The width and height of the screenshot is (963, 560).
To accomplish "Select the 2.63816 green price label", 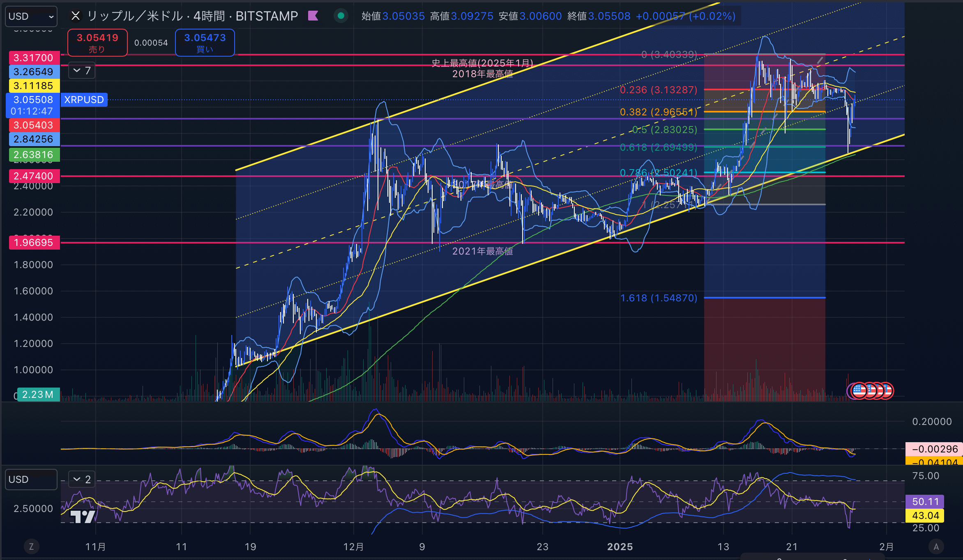I will pos(34,155).
